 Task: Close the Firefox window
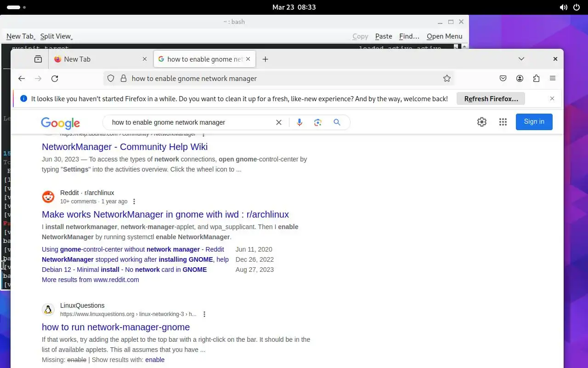[555, 59]
